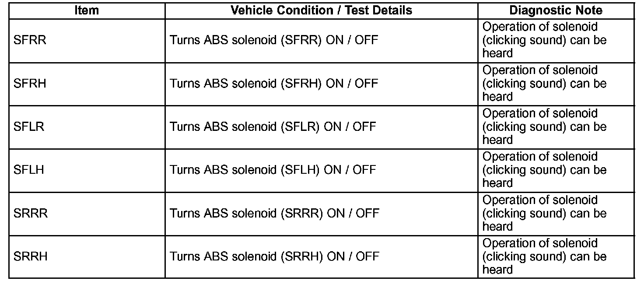644x281 pixels.
Task: Click the Diagnostic Note column header
Action: pos(556,11)
